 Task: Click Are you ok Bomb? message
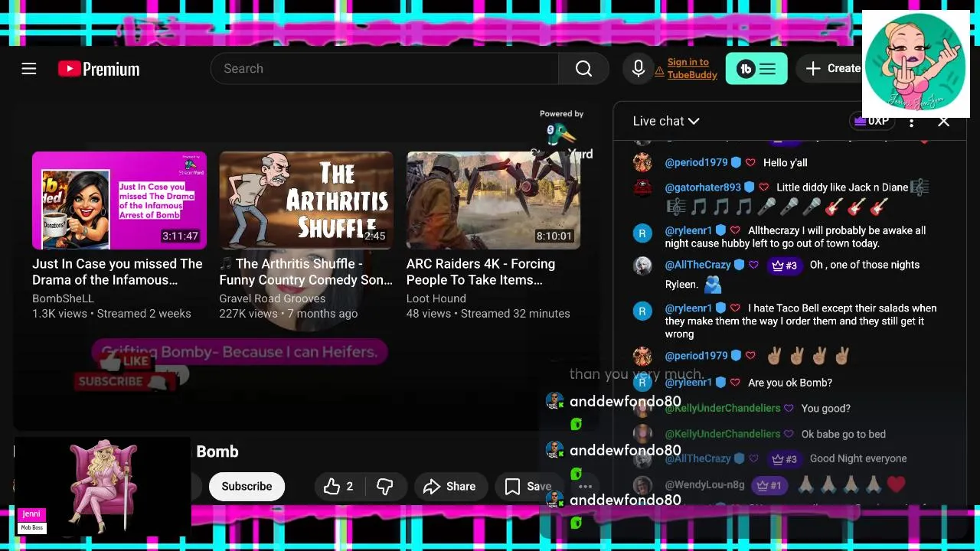coord(790,383)
